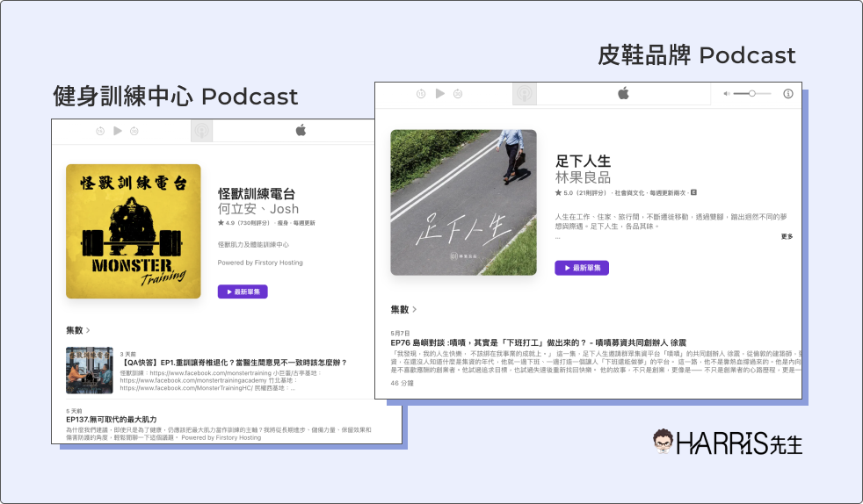Open episode EP137.無可取代的最大肌力
Screen dimensions: 863x504
pyautogui.click(x=112, y=420)
